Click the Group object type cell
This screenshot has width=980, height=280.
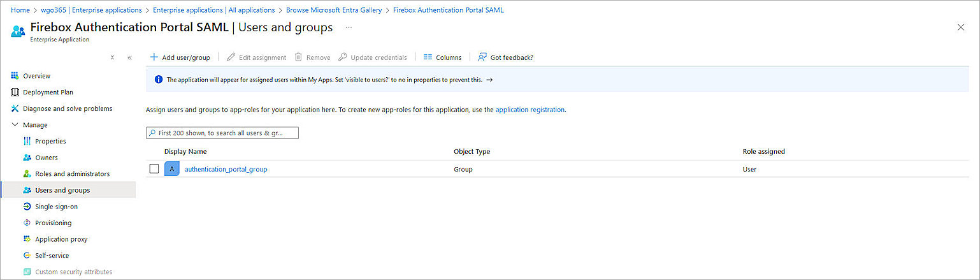(463, 170)
